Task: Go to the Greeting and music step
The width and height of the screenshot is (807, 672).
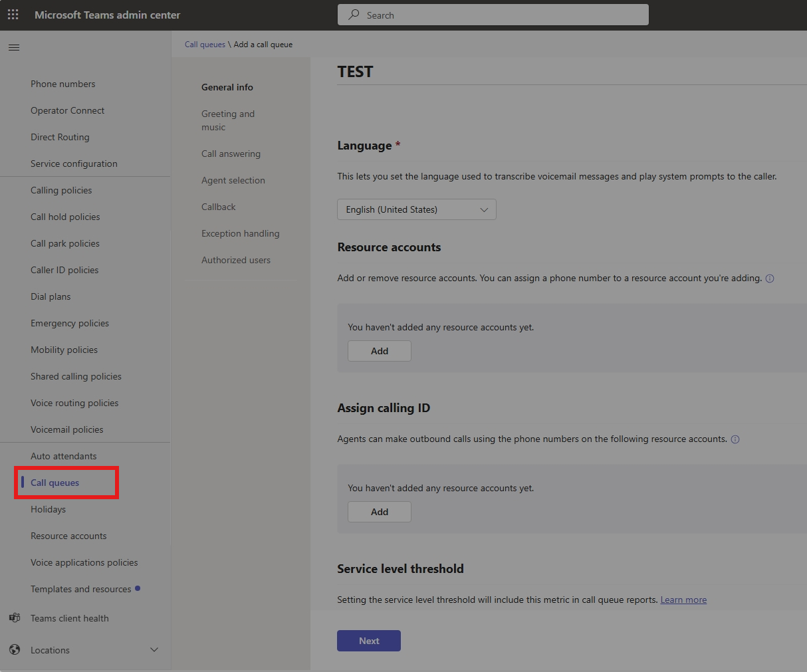Action: pos(228,120)
